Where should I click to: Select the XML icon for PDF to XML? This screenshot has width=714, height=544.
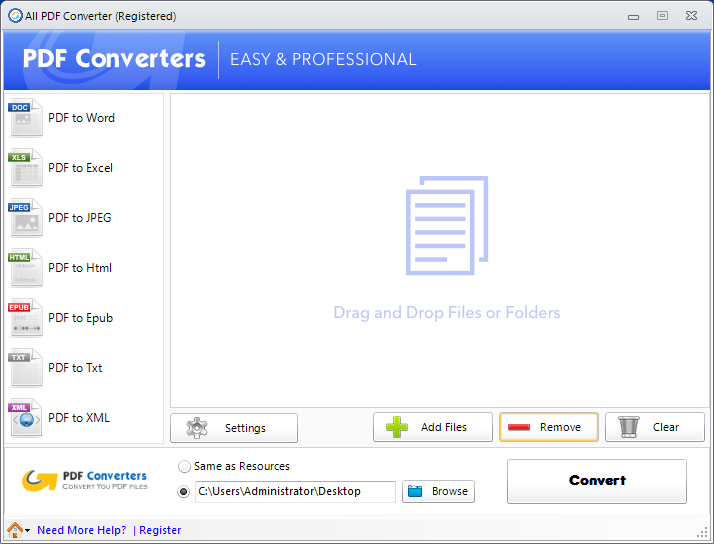(x=26, y=418)
